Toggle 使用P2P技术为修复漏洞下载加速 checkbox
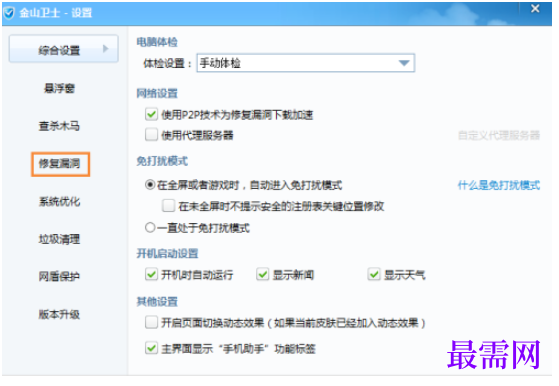Image resolution: width=559 pixels, height=386 pixels. [x=152, y=114]
